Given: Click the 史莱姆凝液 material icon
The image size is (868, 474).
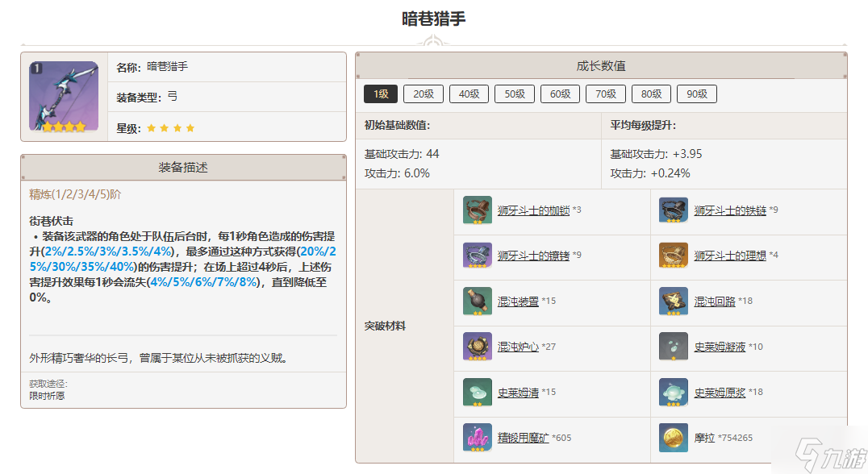Looking at the screenshot, I should [x=674, y=347].
